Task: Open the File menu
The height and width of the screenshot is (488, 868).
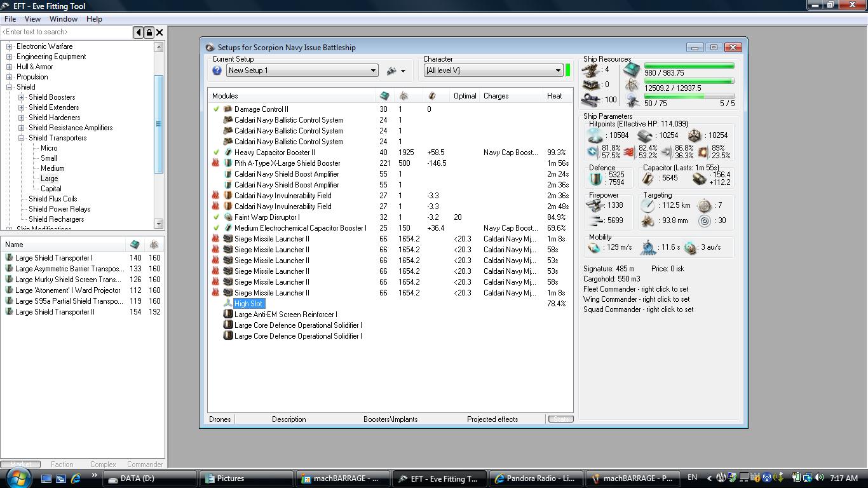Action: 10,19
